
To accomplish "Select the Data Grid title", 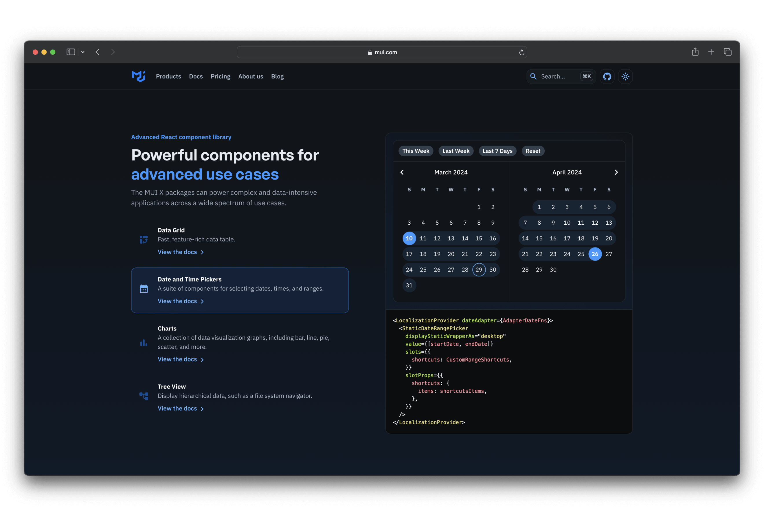I will (x=171, y=230).
